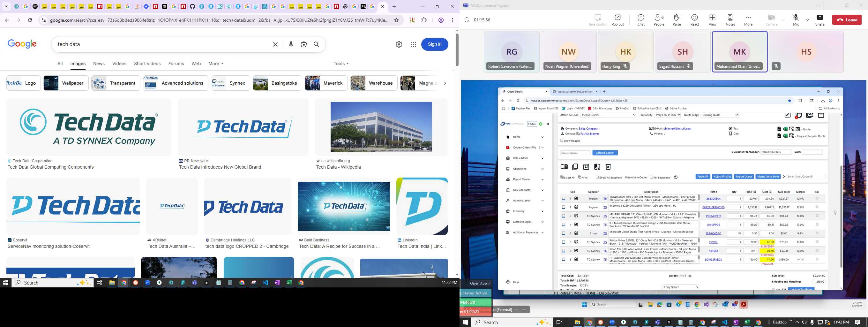The height and width of the screenshot is (327, 868).
Task: Click edit icon for quote row 1
Action: [576, 199]
